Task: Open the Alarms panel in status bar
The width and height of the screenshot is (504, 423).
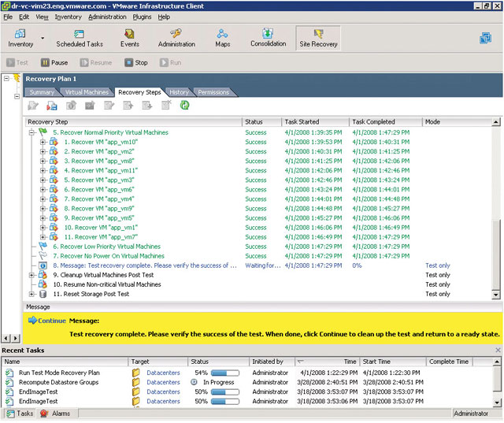Action: click(56, 414)
